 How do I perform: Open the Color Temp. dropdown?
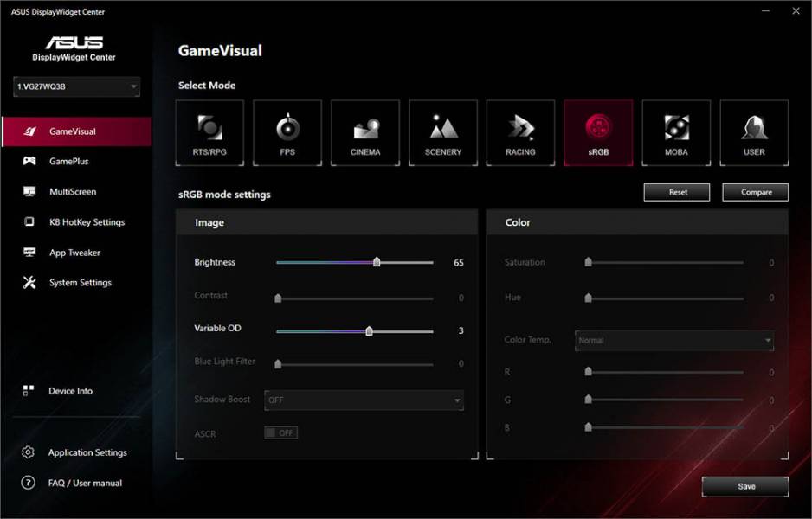click(674, 341)
